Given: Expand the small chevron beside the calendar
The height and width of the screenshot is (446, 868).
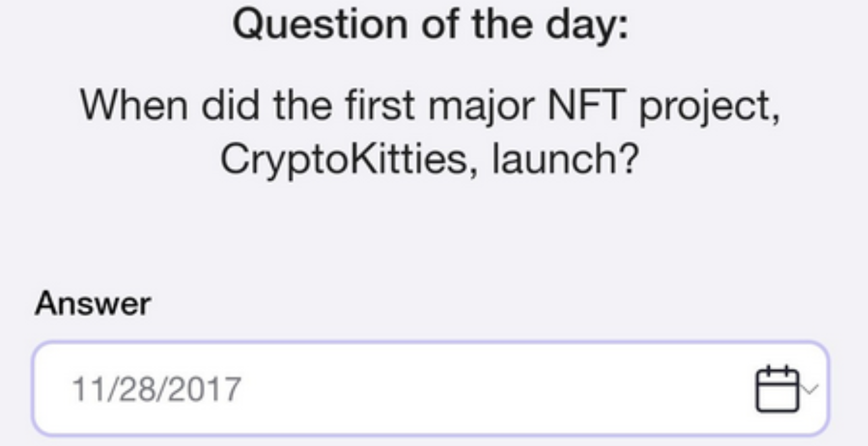Looking at the screenshot, I should (x=809, y=389).
